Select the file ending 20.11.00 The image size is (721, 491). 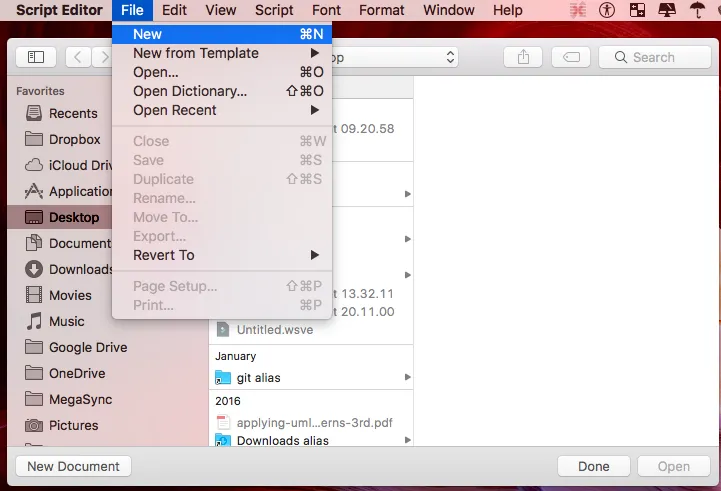(363, 312)
